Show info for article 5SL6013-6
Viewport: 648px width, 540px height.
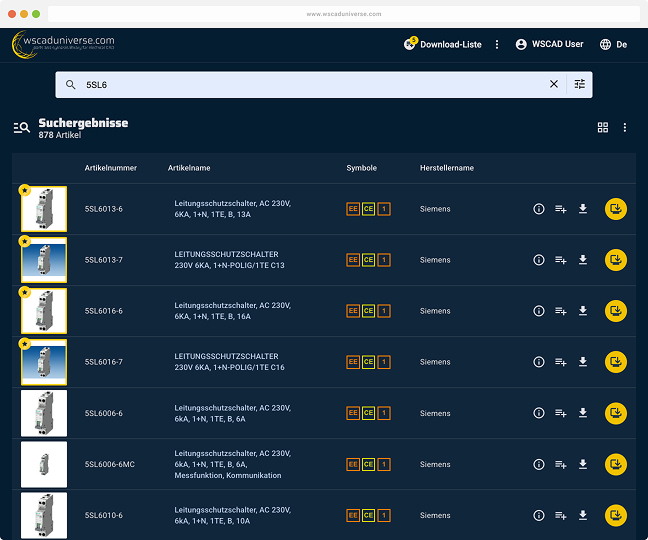coord(538,209)
